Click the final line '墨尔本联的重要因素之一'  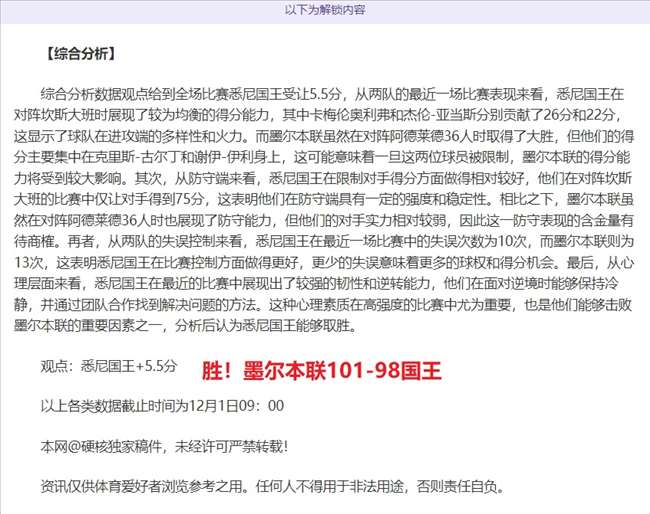186,326
